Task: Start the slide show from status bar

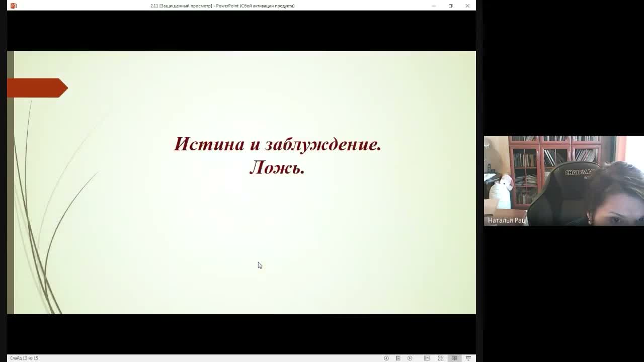Action: (x=468, y=358)
